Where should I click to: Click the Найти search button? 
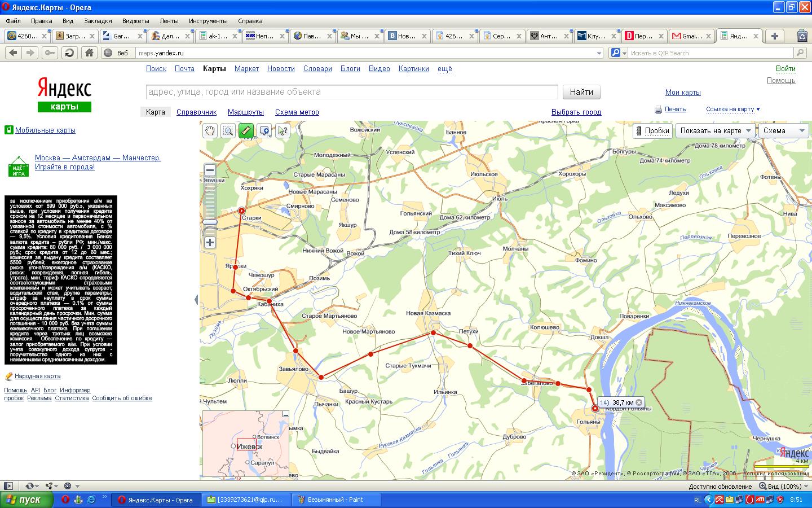click(x=581, y=92)
